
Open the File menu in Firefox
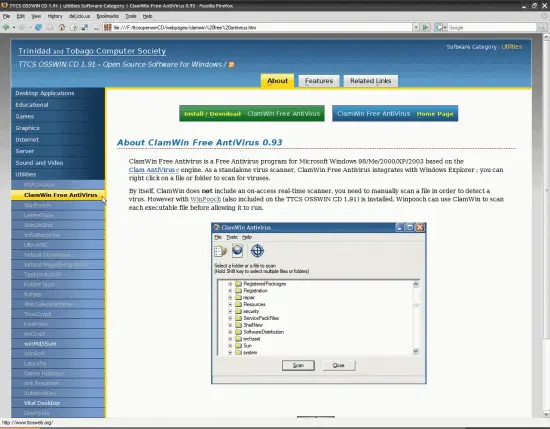[x=6, y=16]
